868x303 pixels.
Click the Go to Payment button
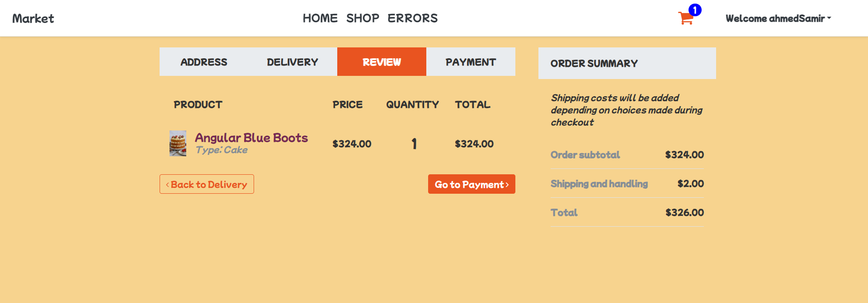tap(472, 184)
